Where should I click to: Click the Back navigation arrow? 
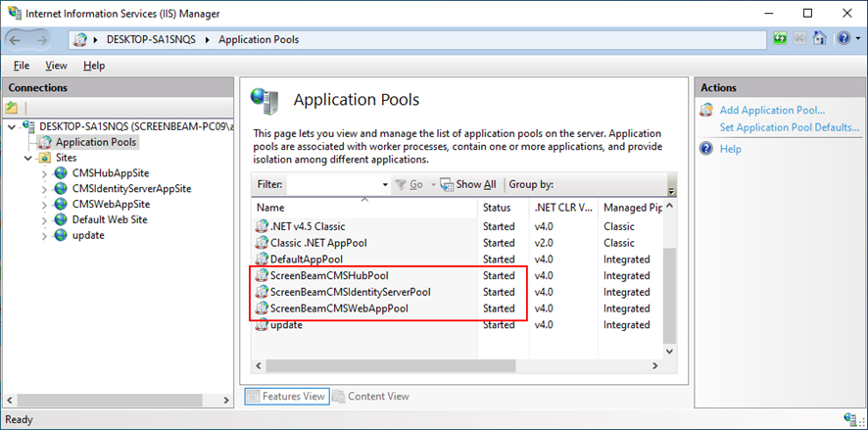click(x=15, y=40)
